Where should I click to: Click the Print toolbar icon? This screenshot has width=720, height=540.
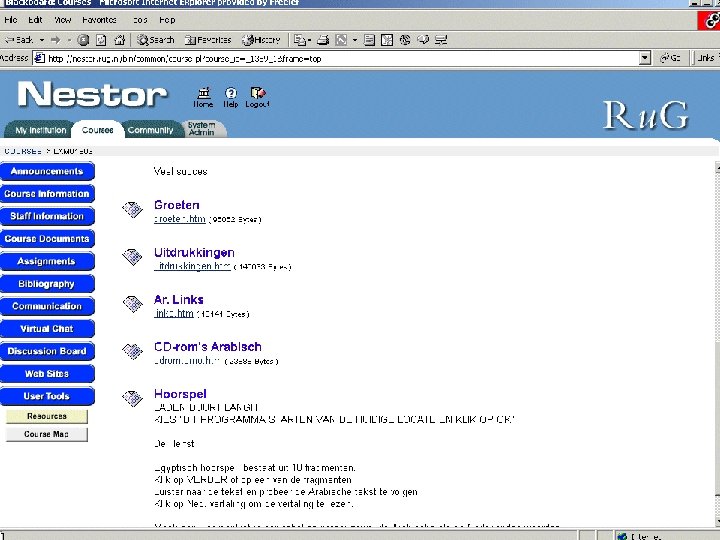pyautogui.click(x=323, y=40)
